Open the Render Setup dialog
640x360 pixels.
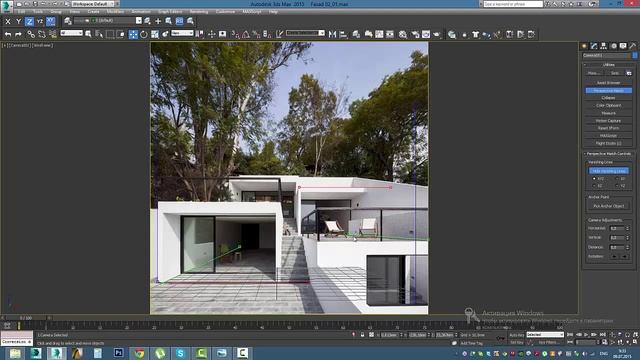pyautogui.click(x=415, y=35)
